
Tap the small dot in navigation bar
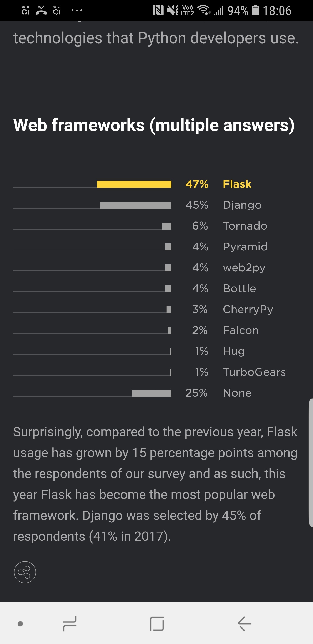20,624
